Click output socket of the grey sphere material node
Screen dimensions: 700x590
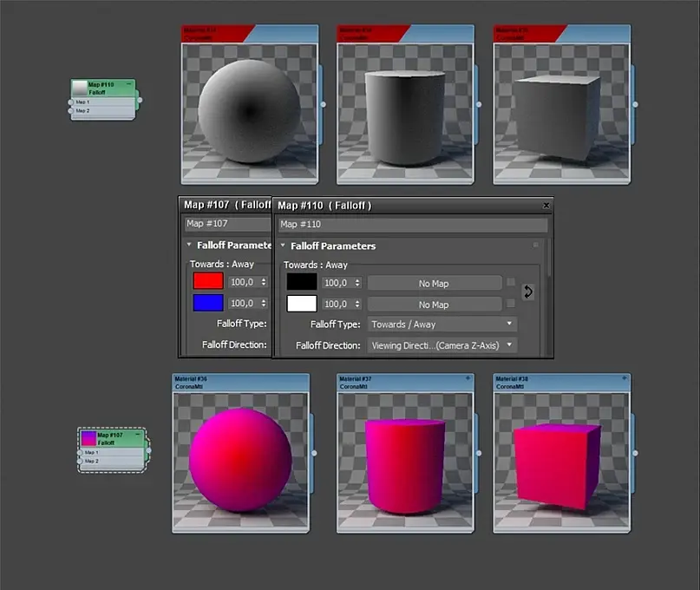click(324, 104)
